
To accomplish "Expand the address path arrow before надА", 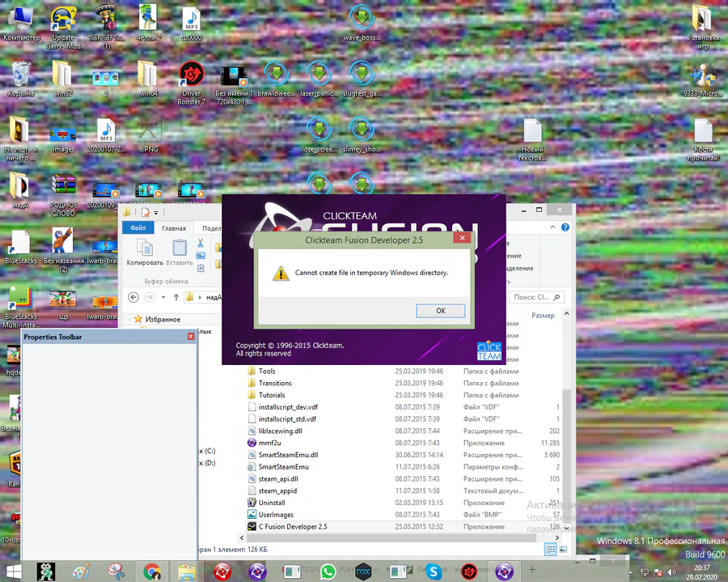I will 200,297.
